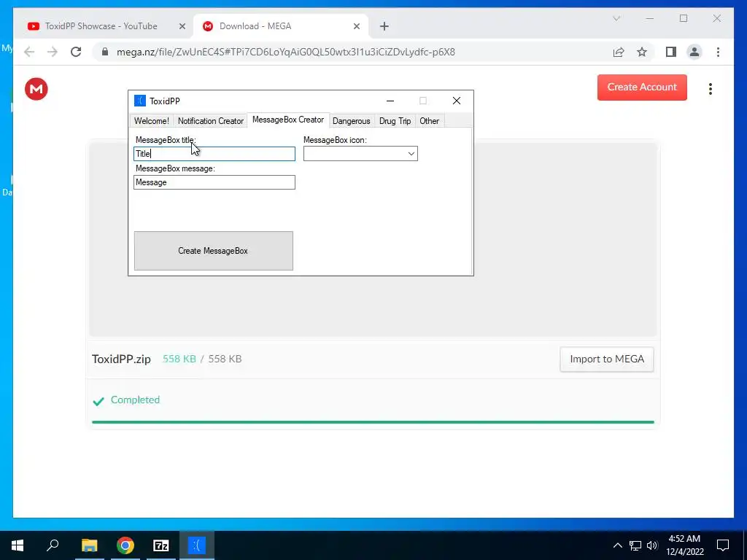
Task: Click the Chrome taskbar icon
Action: click(125, 545)
